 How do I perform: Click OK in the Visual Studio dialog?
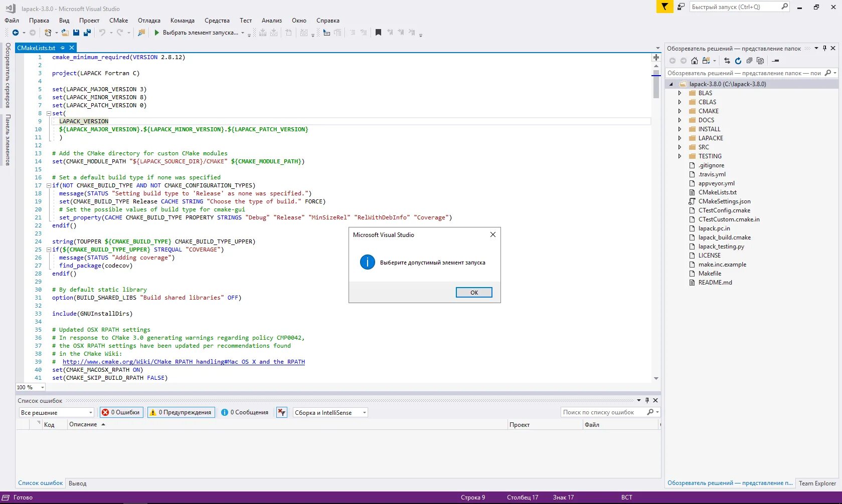coord(474,293)
